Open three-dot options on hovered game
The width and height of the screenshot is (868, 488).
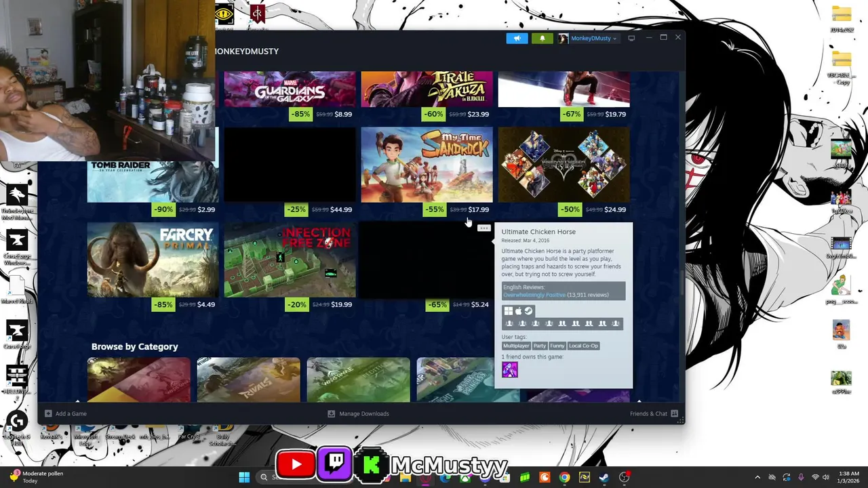484,228
